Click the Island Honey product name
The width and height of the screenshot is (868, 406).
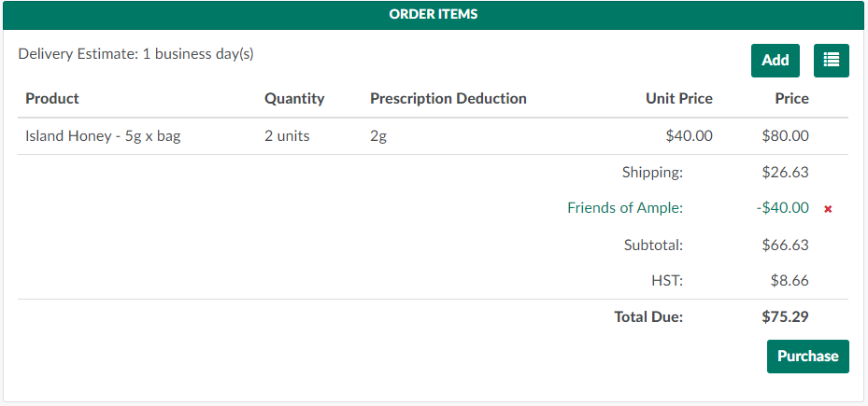[x=103, y=136]
